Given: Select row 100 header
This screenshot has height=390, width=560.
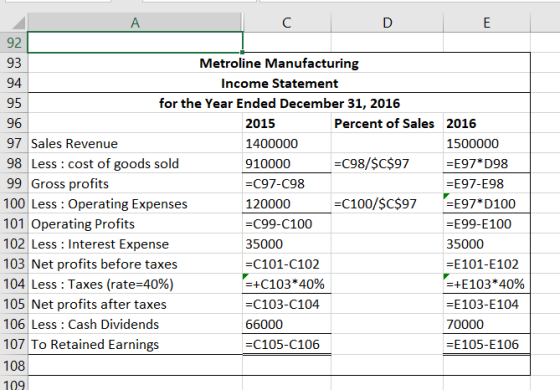Looking at the screenshot, I should (x=14, y=204).
